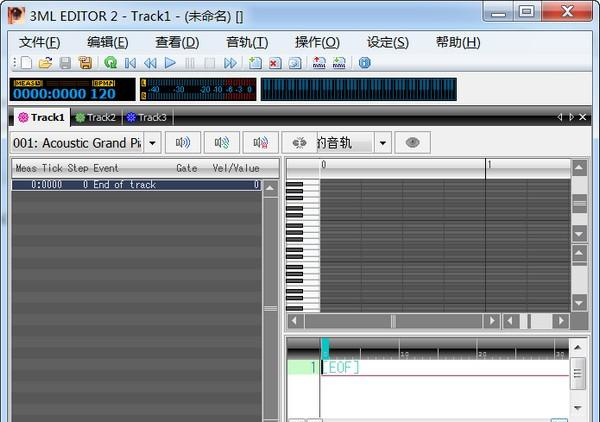Click the app icon in title bar
600x422 pixels.
click(16, 15)
